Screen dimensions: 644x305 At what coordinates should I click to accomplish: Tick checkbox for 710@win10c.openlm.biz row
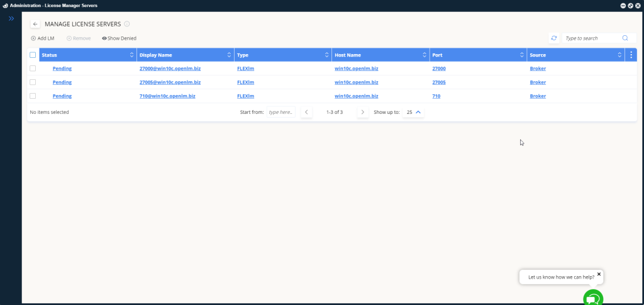tap(33, 96)
